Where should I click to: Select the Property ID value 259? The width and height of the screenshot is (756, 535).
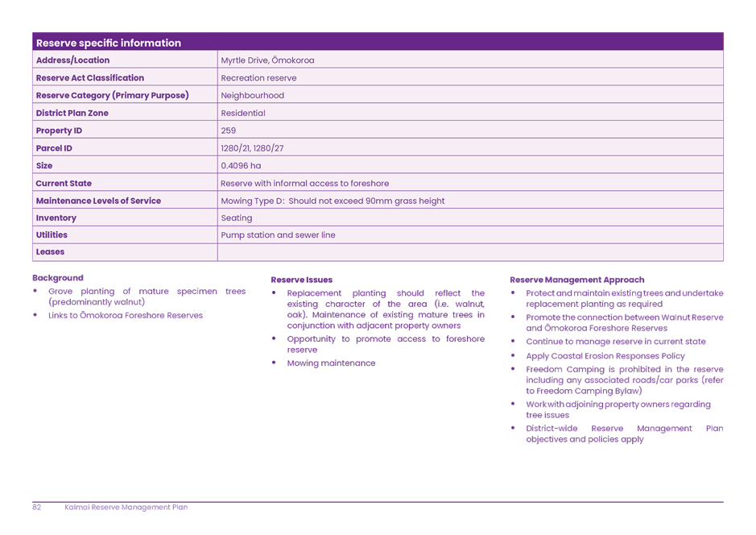coord(228,131)
